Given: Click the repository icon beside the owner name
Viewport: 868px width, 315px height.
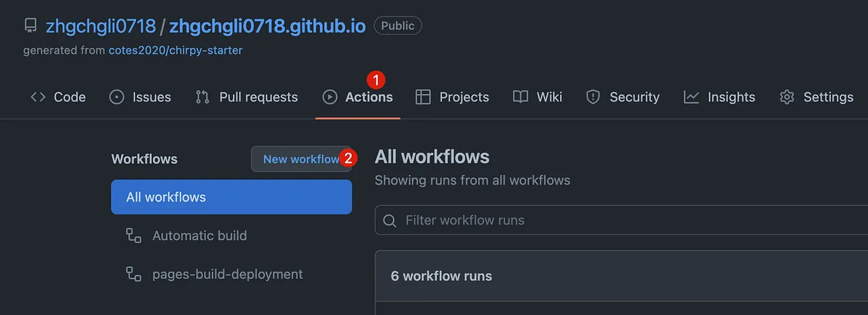Looking at the screenshot, I should (x=30, y=26).
